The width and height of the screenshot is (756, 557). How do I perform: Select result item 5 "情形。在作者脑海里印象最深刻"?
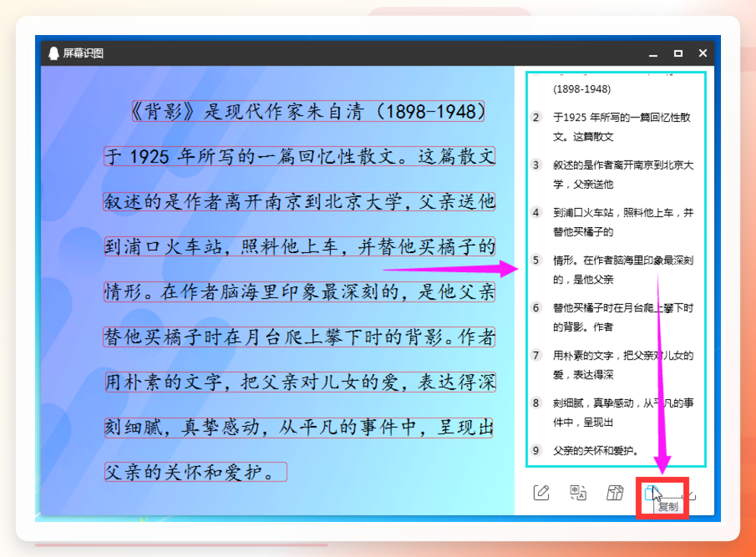(x=623, y=270)
